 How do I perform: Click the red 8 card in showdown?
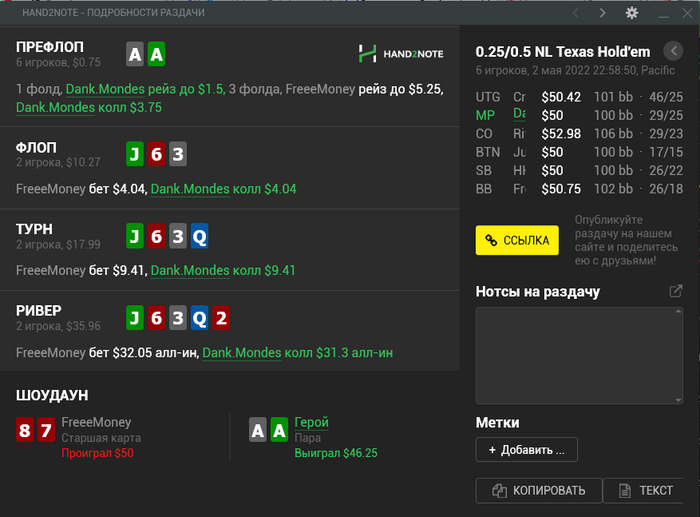[25, 430]
